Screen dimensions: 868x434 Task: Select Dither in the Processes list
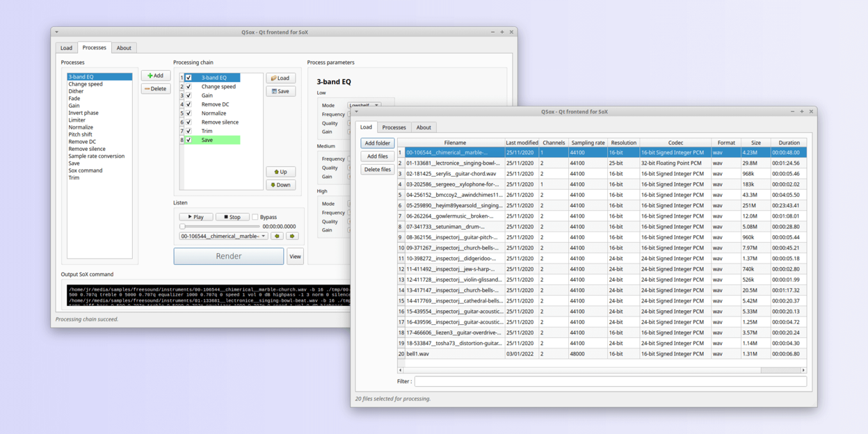(x=99, y=91)
